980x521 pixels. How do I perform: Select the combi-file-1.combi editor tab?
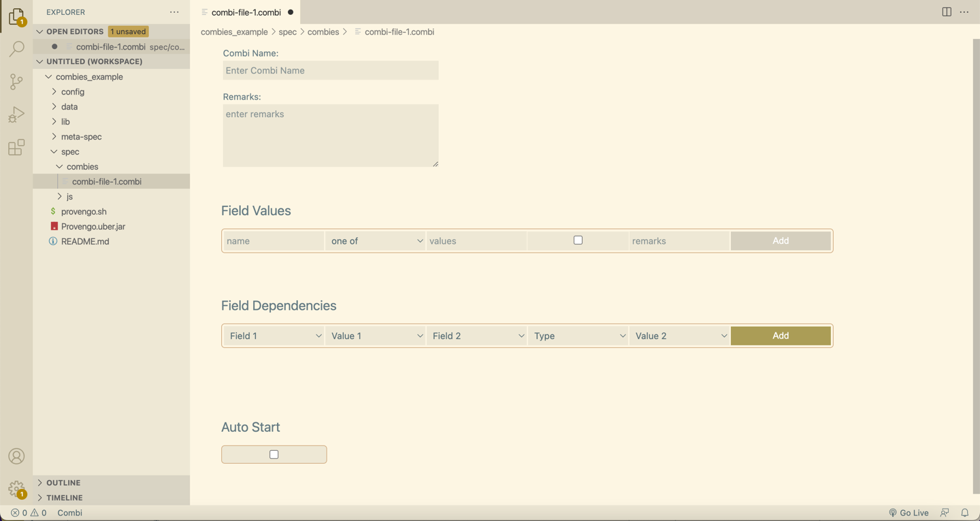click(246, 12)
